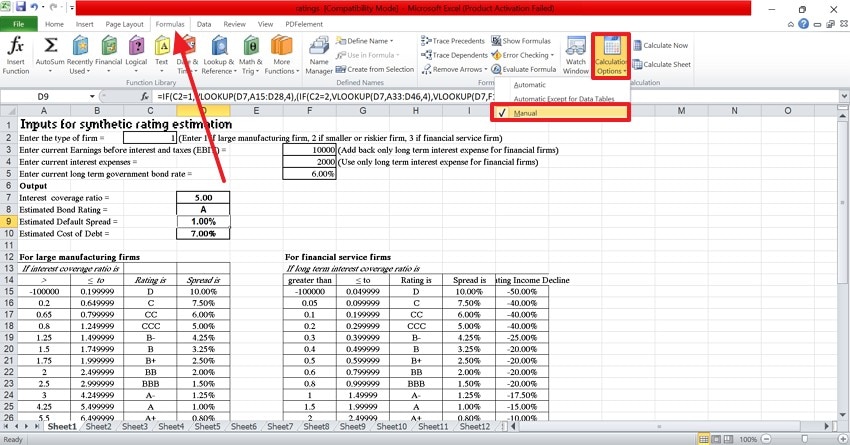Click Calculate Now
Screen dimensions: 850x445
660,45
